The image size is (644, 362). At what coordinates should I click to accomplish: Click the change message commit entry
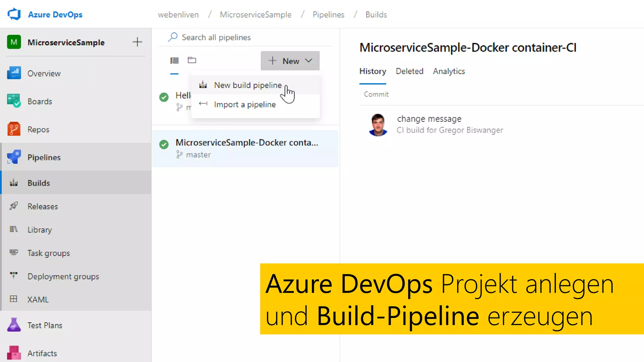tap(429, 119)
